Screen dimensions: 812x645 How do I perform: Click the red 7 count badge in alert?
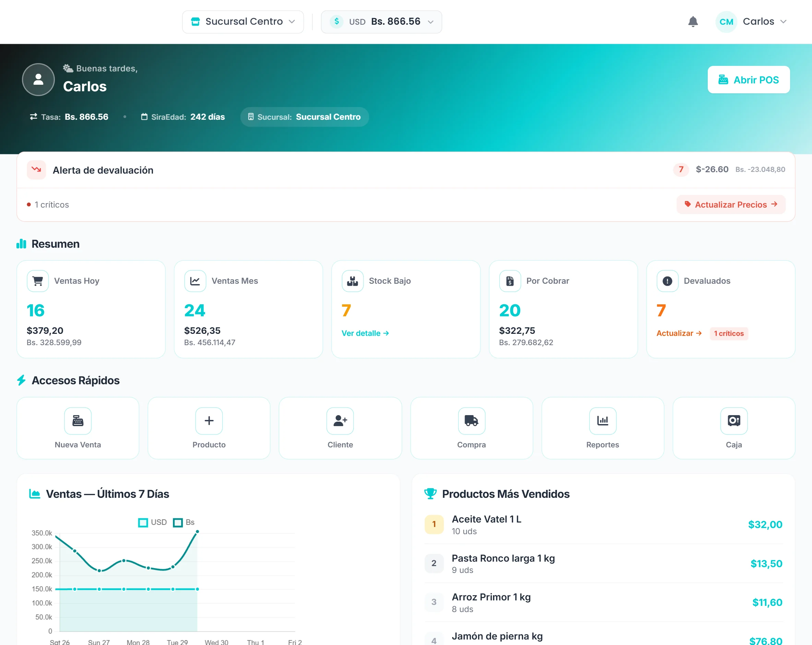681,169
